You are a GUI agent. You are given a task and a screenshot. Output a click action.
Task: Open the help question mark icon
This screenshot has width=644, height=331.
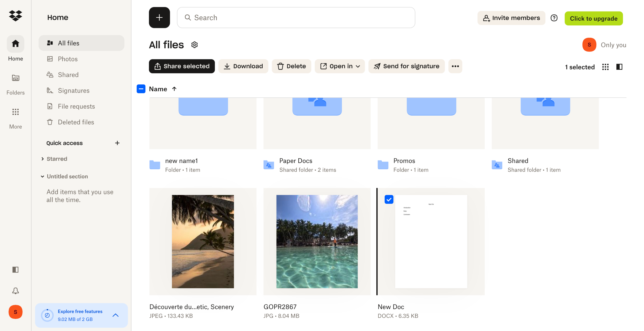554,18
